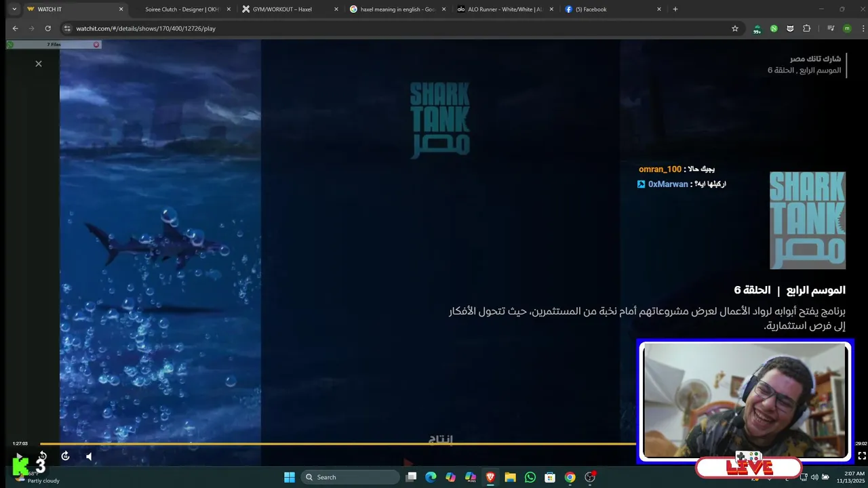Go back to the previous page
The image size is (868, 488).
[x=15, y=28]
